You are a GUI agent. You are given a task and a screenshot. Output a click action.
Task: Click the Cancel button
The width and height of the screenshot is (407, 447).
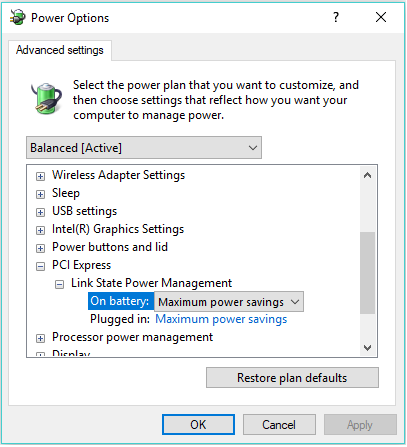(279, 425)
